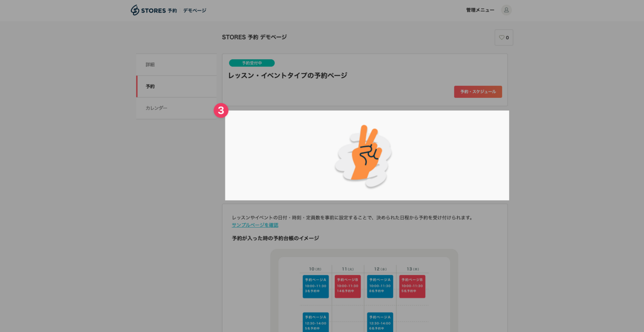
Task: Click the デモページ header link
Action: click(195, 10)
